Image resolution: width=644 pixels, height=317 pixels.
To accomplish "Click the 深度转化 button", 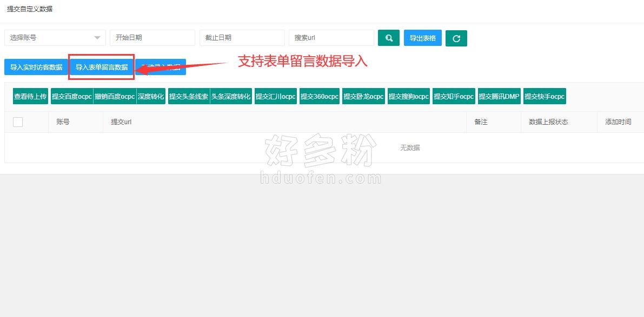I will point(151,96).
